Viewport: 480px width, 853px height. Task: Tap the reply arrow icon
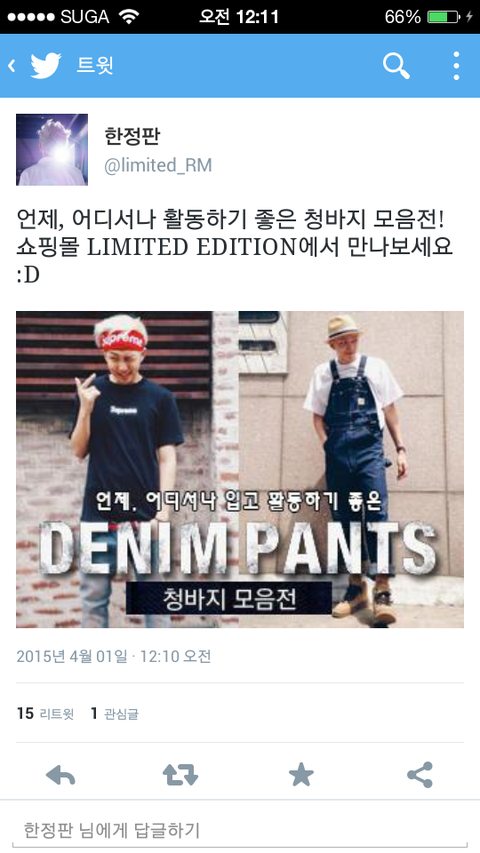click(x=60, y=774)
